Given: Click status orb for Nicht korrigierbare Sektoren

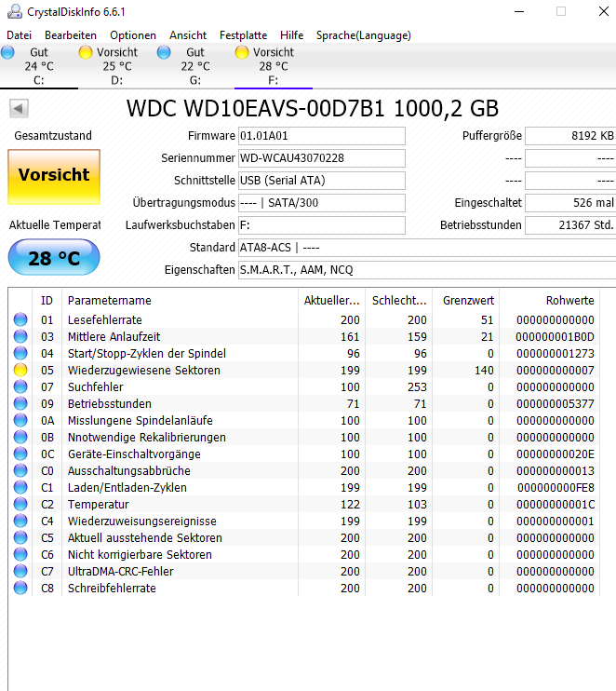Looking at the screenshot, I should (x=20, y=554).
